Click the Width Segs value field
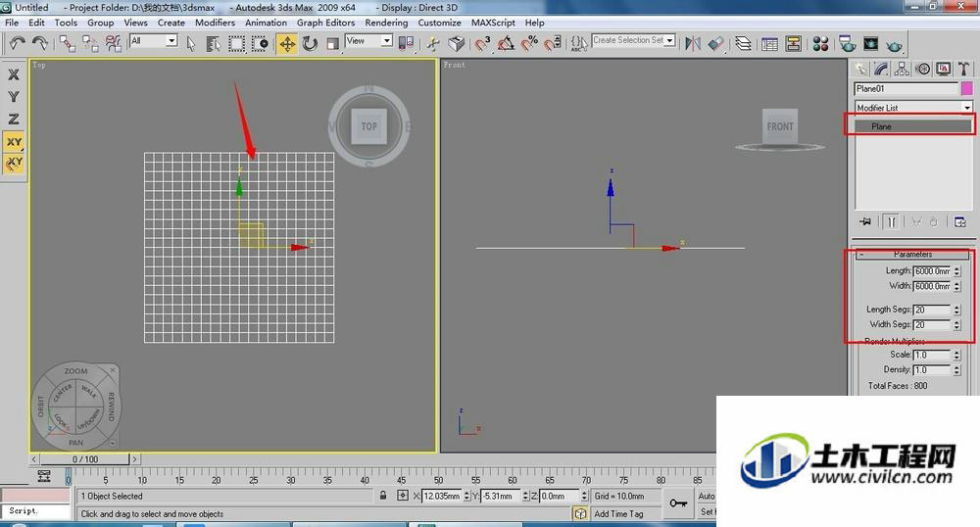980x527 pixels. point(932,324)
